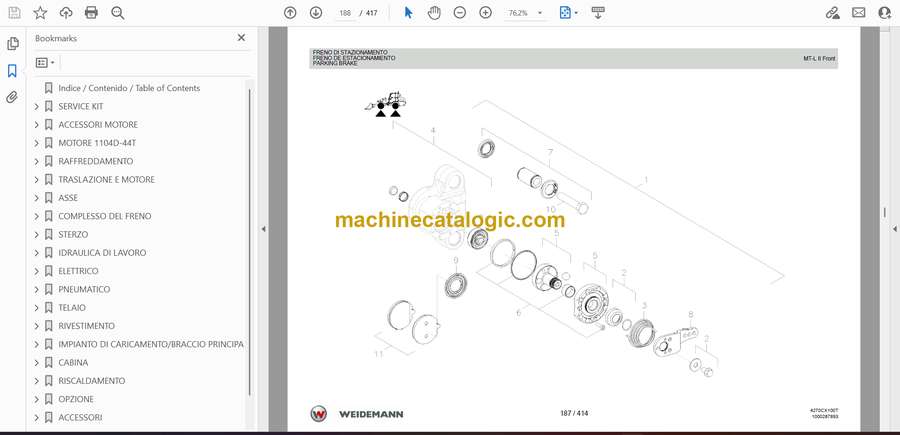Click the Save file icon
The width and height of the screenshot is (900, 435).
(14, 13)
